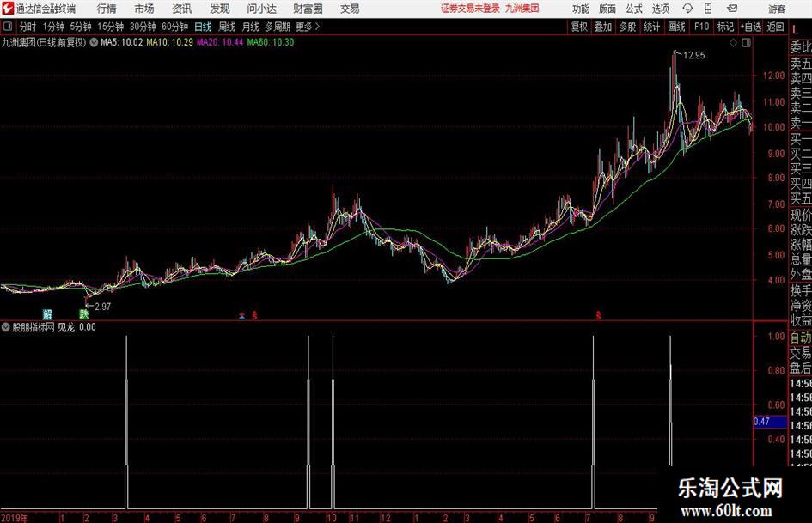The height and width of the screenshot is (523, 812).
Task: Click the red L icon on the right panel
Action: pos(795,30)
